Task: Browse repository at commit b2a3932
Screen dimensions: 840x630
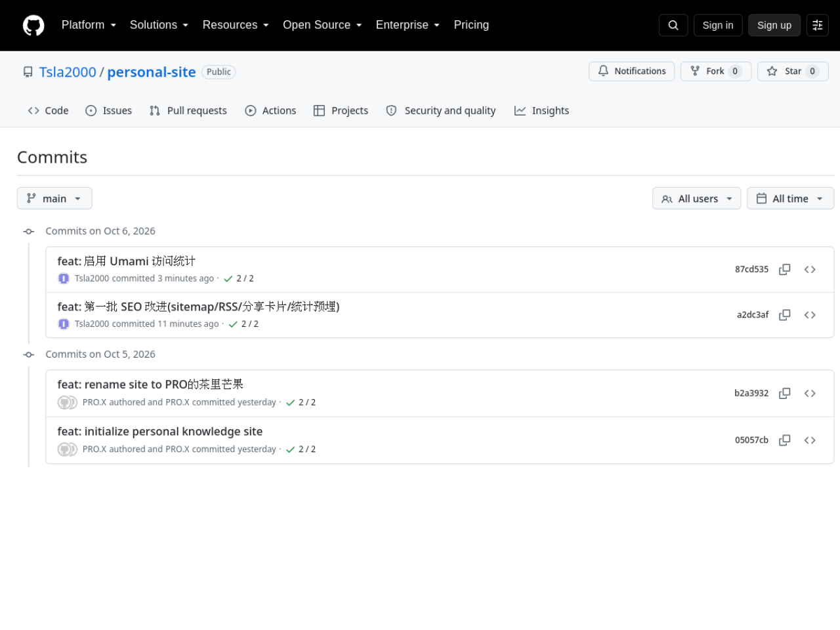Action: point(810,393)
